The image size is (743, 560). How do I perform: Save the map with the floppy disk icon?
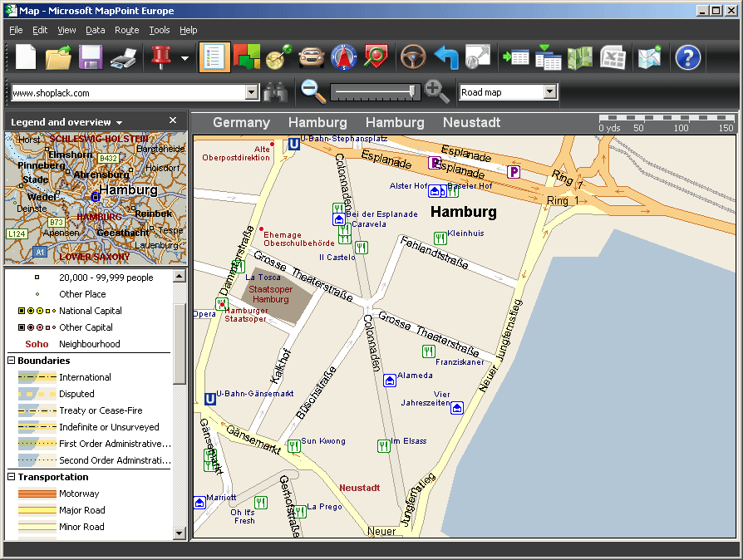coord(90,57)
